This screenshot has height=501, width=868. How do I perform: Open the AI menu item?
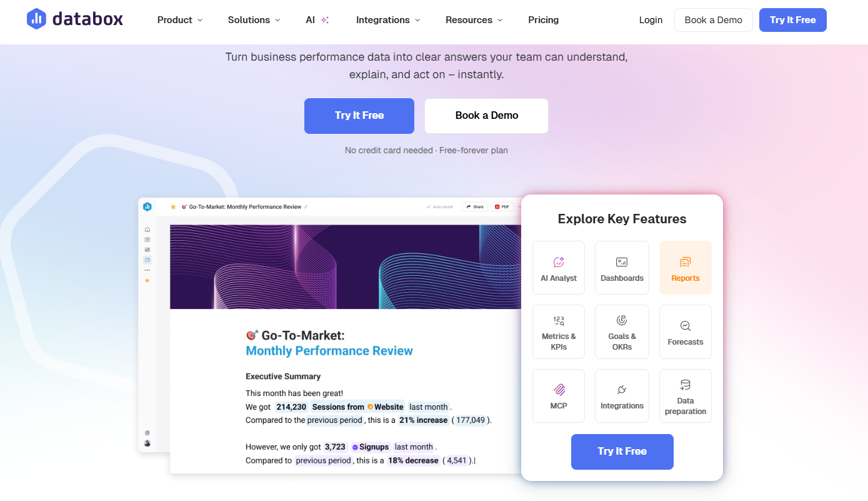[x=317, y=20]
